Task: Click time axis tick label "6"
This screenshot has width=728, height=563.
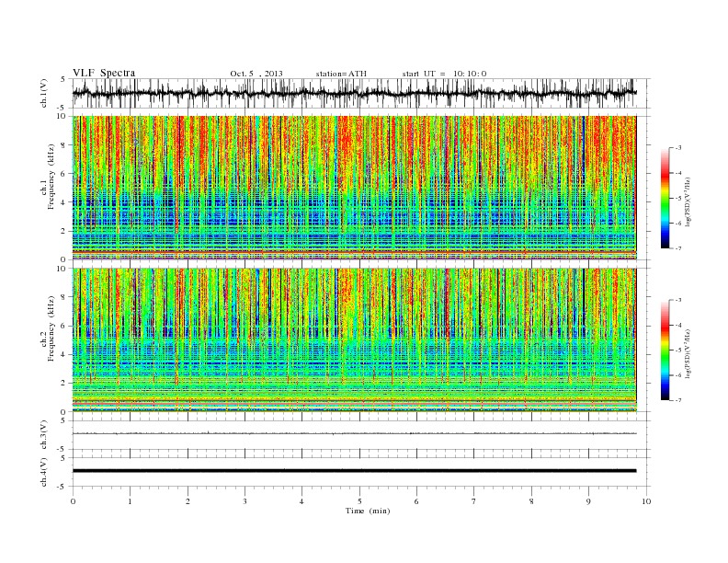Action: (416, 501)
